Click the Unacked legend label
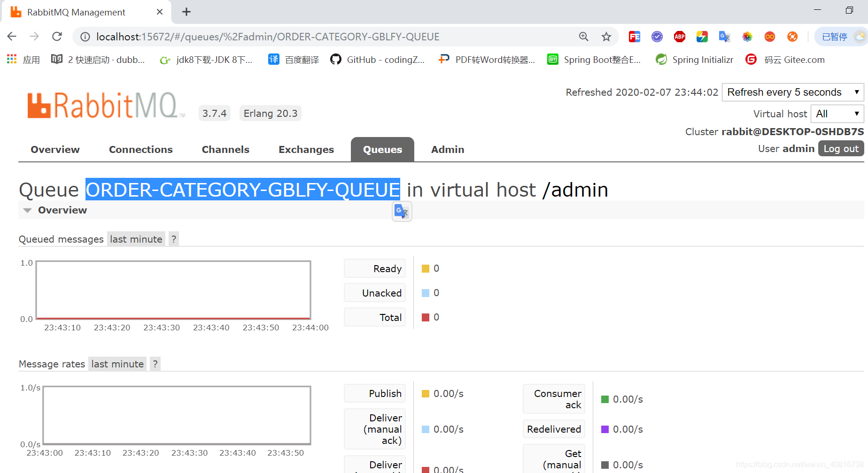The height and width of the screenshot is (473, 868). coord(375,293)
